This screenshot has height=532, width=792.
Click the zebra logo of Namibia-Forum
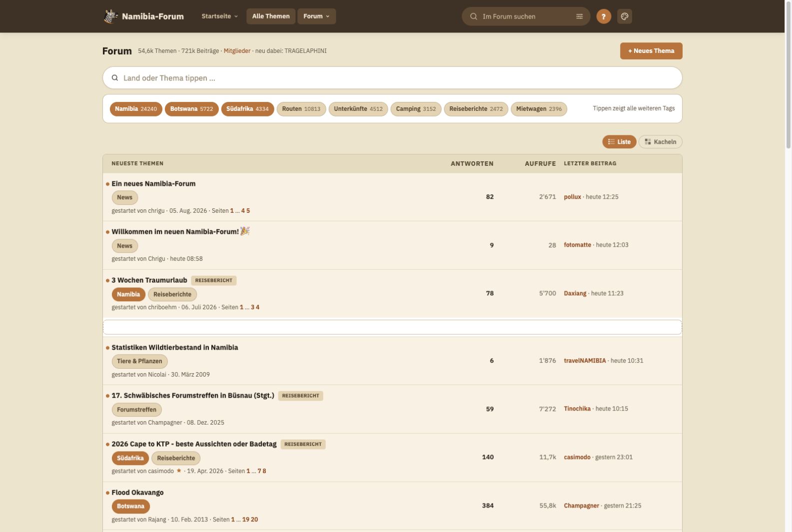point(110,16)
